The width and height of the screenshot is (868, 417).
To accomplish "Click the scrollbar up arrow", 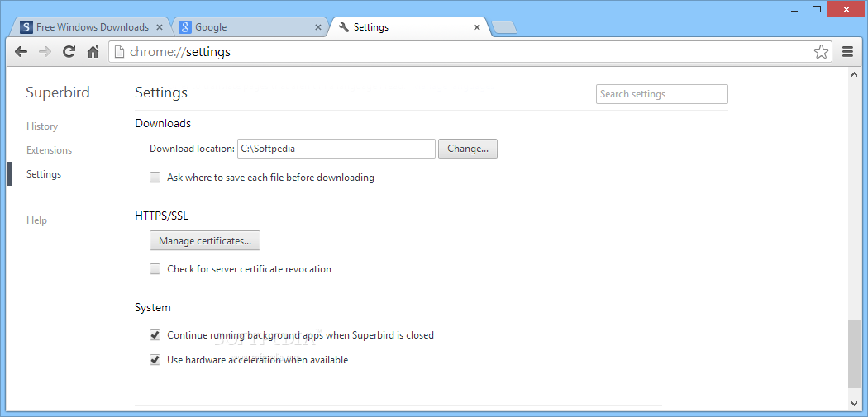I will click(x=854, y=73).
